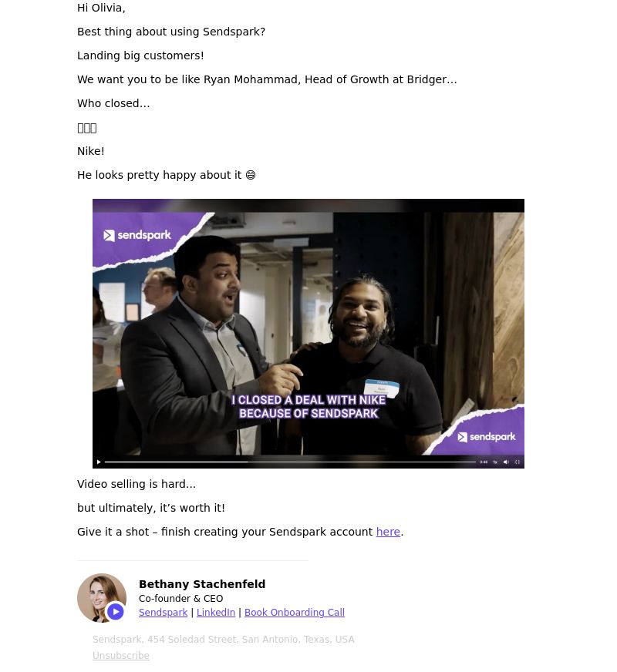Open Bethany's LinkedIn link
617x672 pixels.
pyautogui.click(x=216, y=613)
